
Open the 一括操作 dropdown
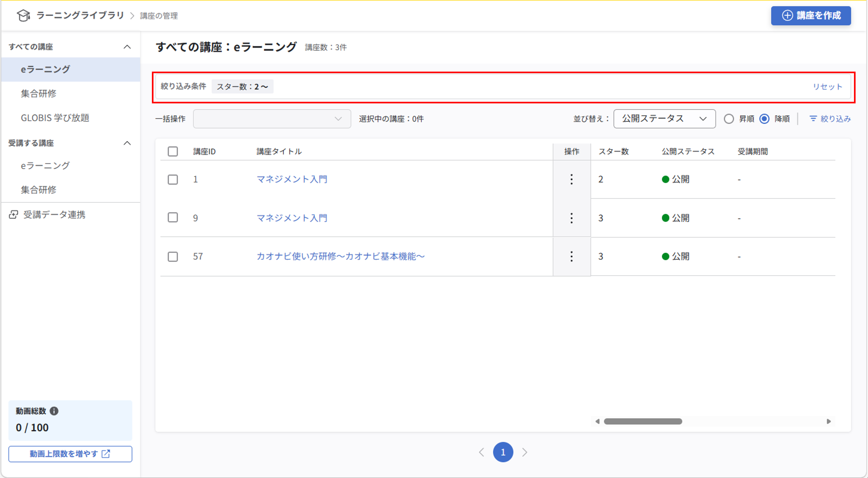click(x=272, y=119)
